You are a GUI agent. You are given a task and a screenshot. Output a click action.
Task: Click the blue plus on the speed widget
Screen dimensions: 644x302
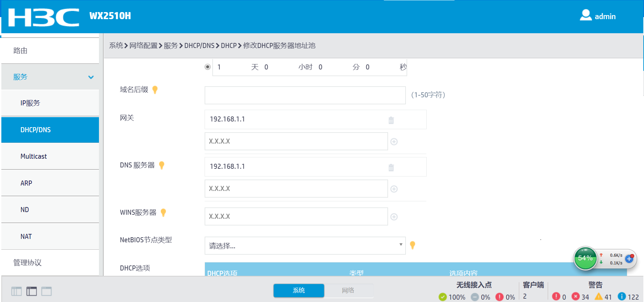tap(629, 259)
